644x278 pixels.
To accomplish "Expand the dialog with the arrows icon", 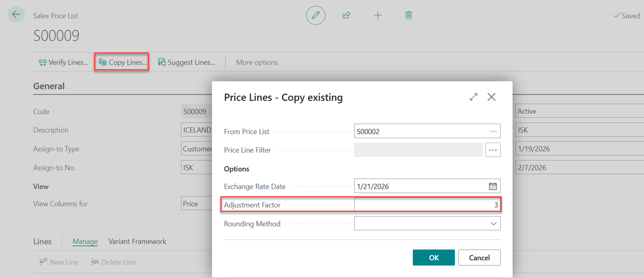I will coord(473,97).
